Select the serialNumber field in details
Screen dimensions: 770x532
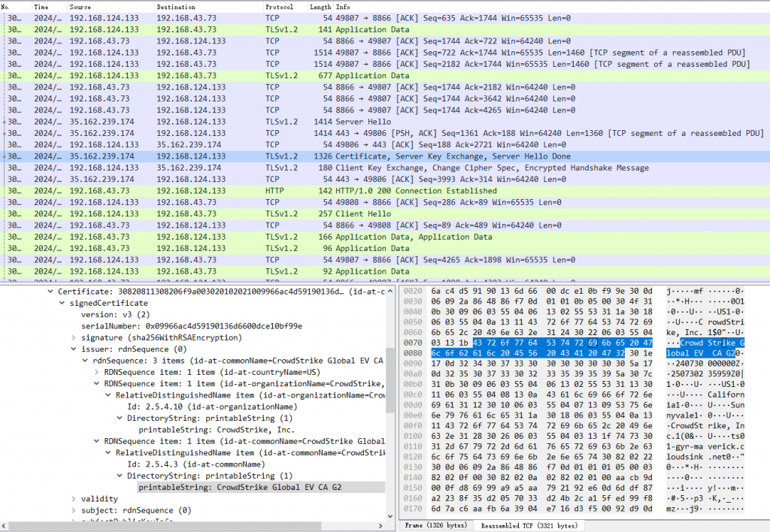pos(192,326)
